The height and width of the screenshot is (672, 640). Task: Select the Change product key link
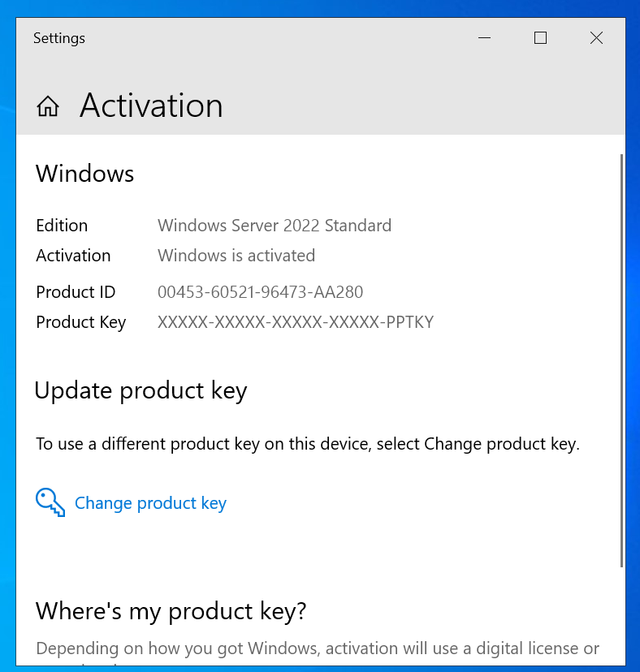(150, 503)
